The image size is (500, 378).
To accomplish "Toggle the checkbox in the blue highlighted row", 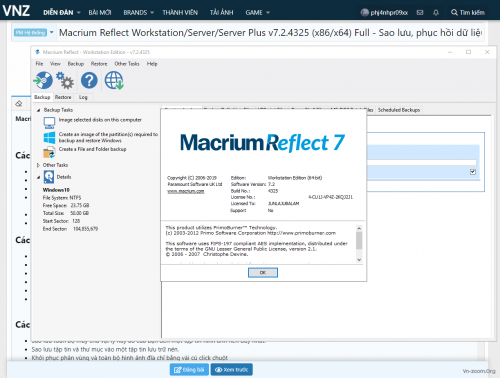I will (473, 172).
